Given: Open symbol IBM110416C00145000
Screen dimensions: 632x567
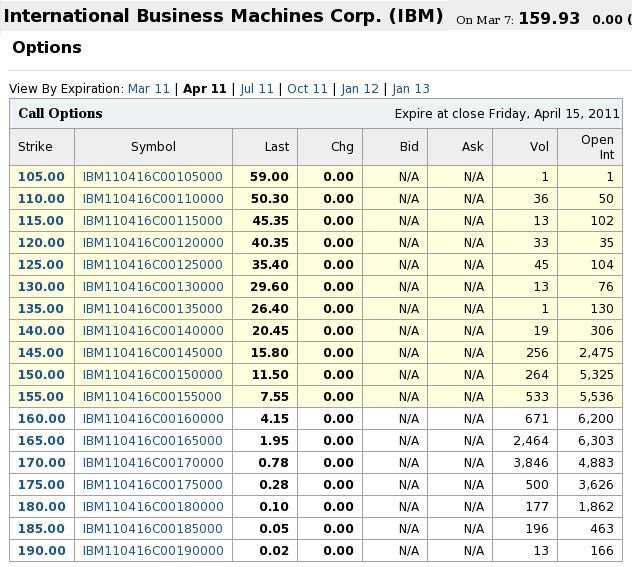Looking at the screenshot, I should [153, 353].
